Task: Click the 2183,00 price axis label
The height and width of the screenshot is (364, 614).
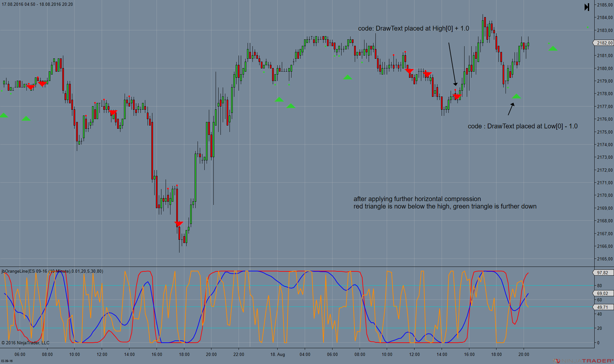Action: [x=605, y=30]
